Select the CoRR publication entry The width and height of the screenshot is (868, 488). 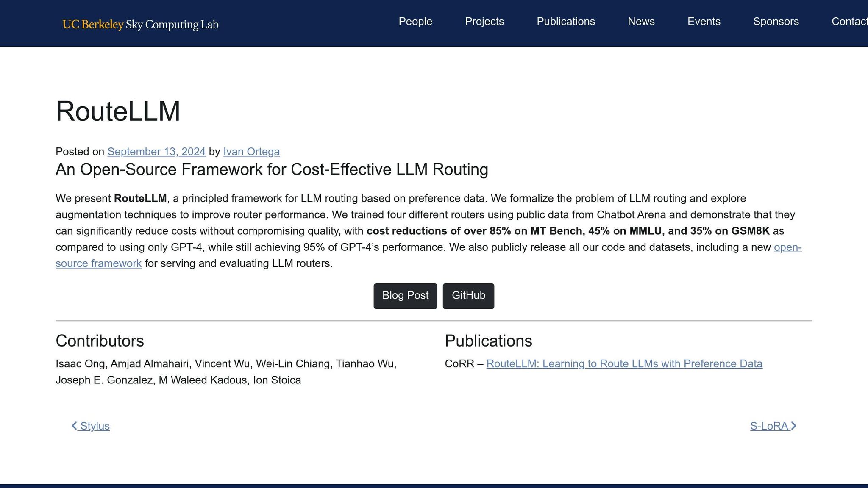click(459, 363)
